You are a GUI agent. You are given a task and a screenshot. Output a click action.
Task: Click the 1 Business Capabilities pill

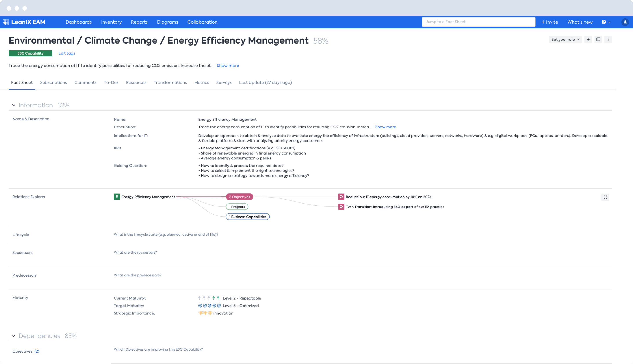(248, 217)
